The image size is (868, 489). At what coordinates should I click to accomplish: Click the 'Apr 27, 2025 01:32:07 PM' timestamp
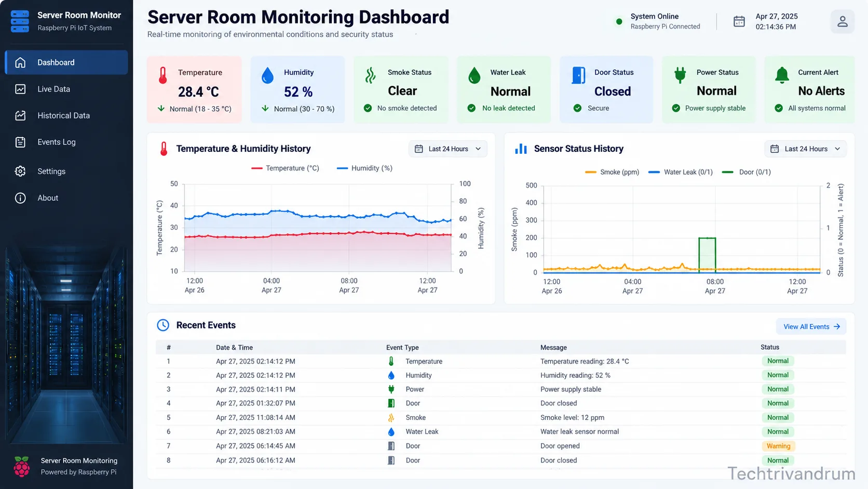(x=255, y=403)
